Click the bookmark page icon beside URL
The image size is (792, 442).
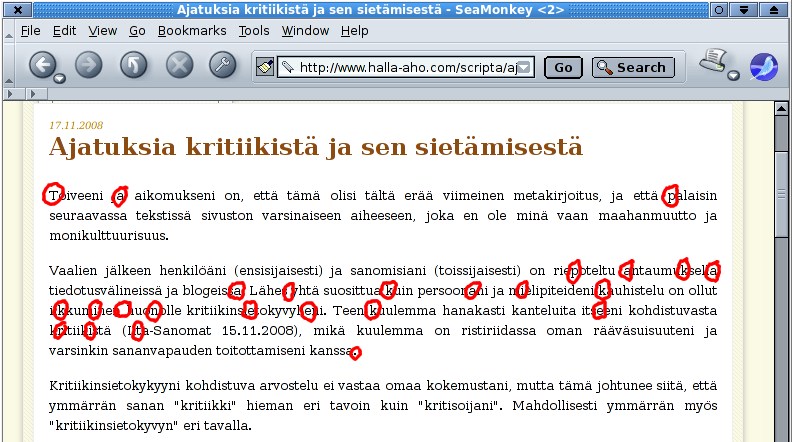(265, 67)
